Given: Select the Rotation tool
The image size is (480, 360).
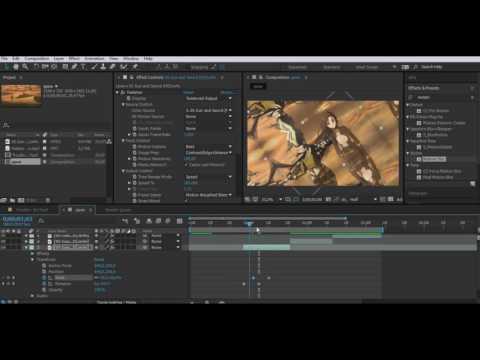Looking at the screenshot, I should pos(36,67).
